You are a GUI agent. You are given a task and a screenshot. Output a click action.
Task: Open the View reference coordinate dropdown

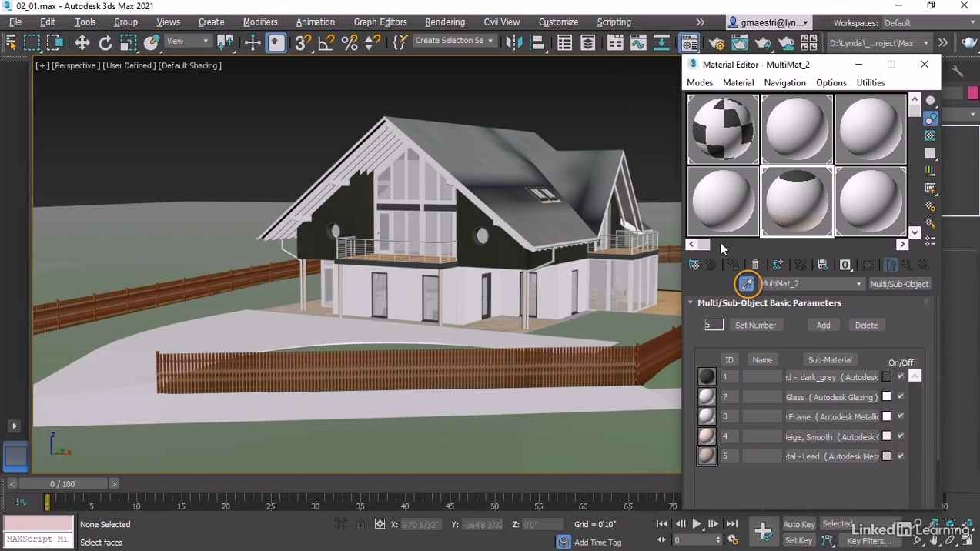coord(188,42)
